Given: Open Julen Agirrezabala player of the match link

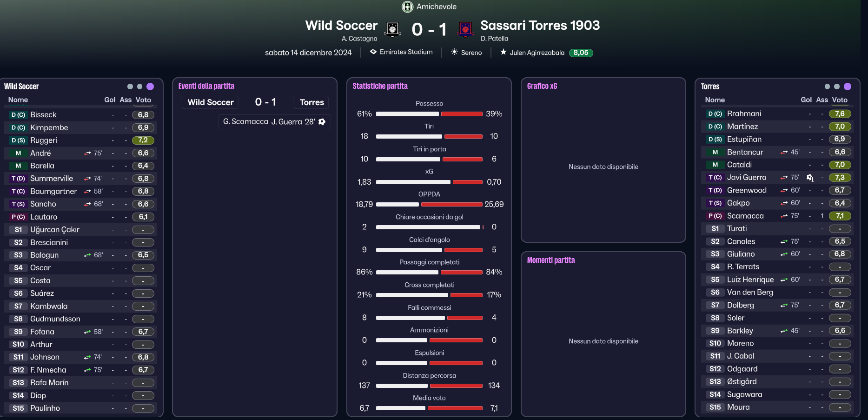Looking at the screenshot, I should (537, 53).
